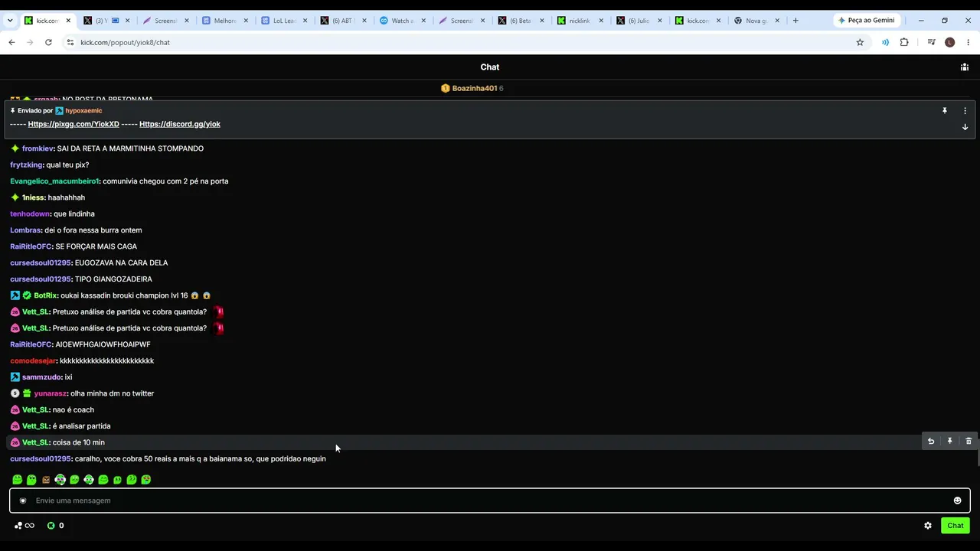Open fromkiev's user card
The image size is (980, 551).
coord(38,148)
